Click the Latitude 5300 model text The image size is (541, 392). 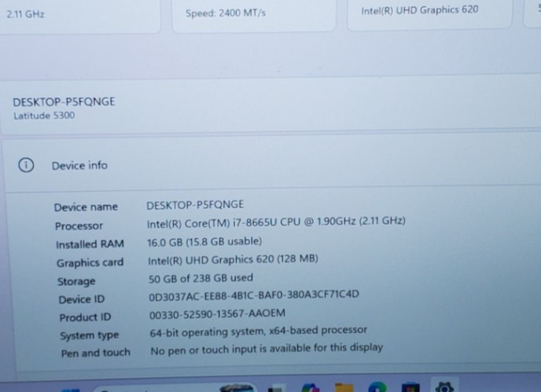pyautogui.click(x=44, y=115)
